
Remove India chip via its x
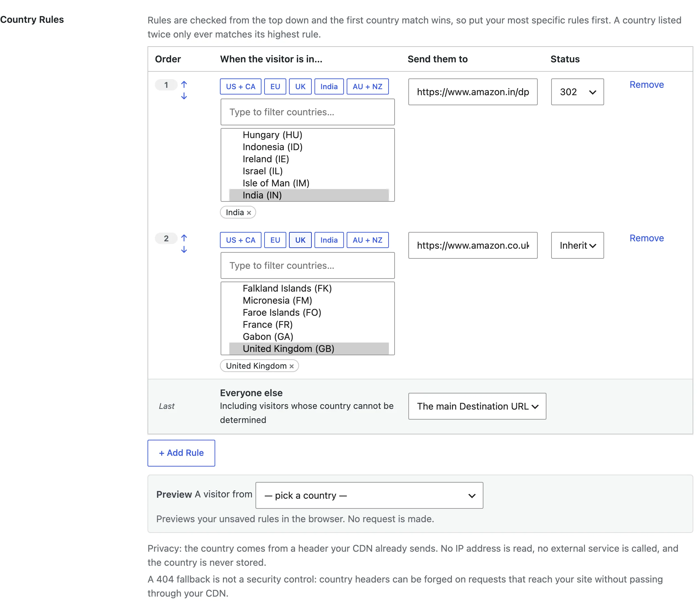click(x=249, y=213)
